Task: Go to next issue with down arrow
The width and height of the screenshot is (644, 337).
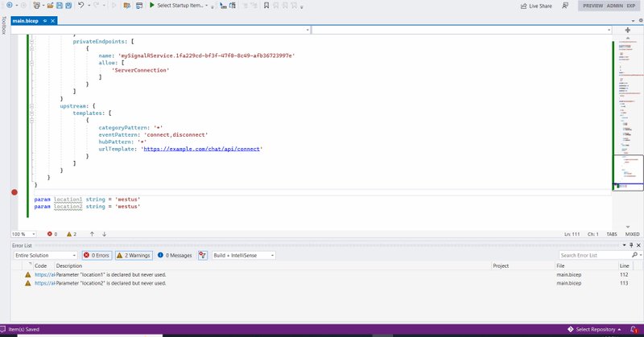Action: [105, 234]
